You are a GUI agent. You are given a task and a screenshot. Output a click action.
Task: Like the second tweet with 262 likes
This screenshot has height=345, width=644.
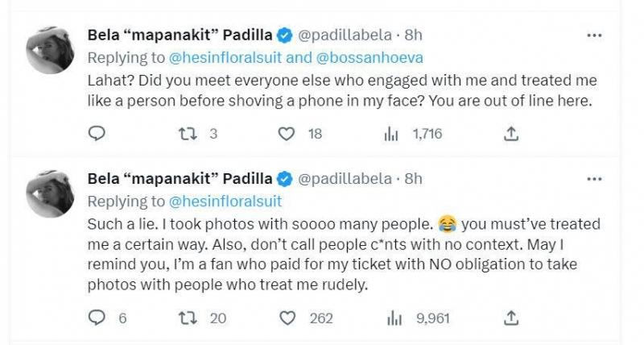tap(286, 318)
